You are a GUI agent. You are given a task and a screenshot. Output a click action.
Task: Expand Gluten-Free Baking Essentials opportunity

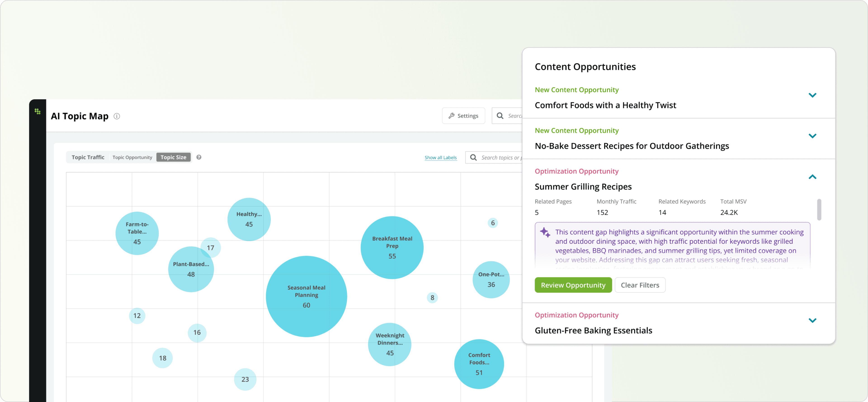click(x=812, y=320)
